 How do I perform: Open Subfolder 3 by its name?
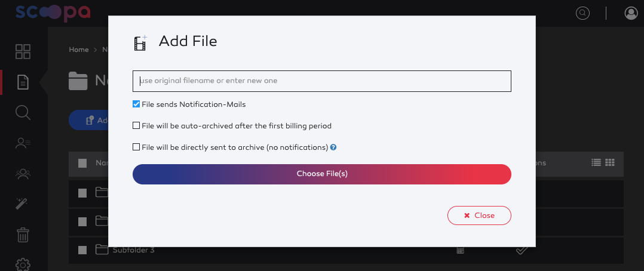133,250
